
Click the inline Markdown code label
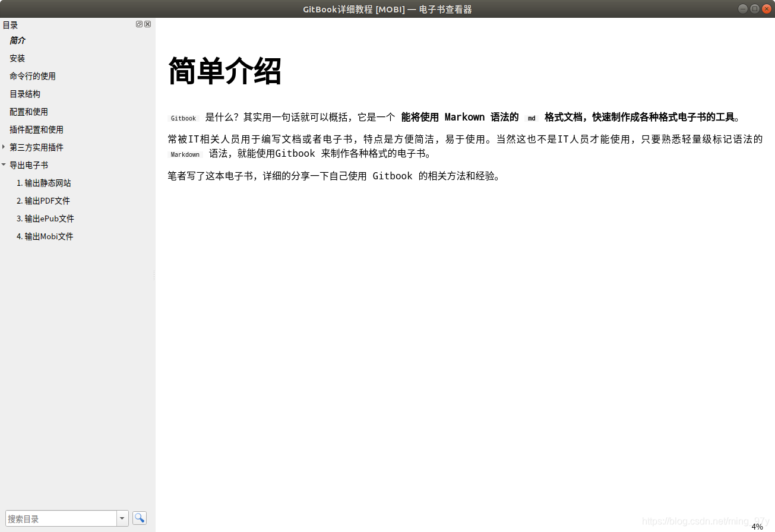click(185, 154)
